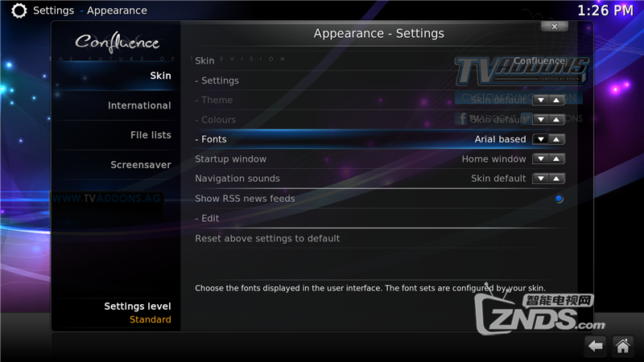Click Startup window up arrow
The width and height of the screenshot is (644, 362).
point(556,158)
